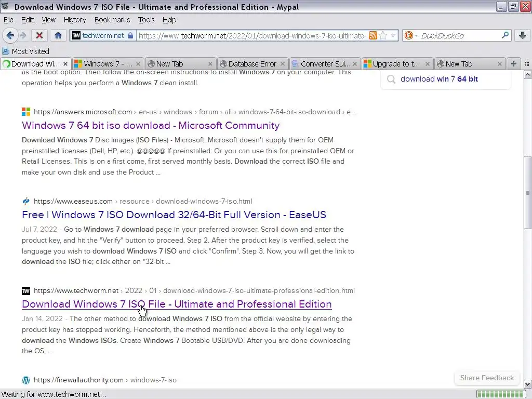Open the URL history dropdown arrow
Screen dimensions: 532x399
click(x=393, y=35)
